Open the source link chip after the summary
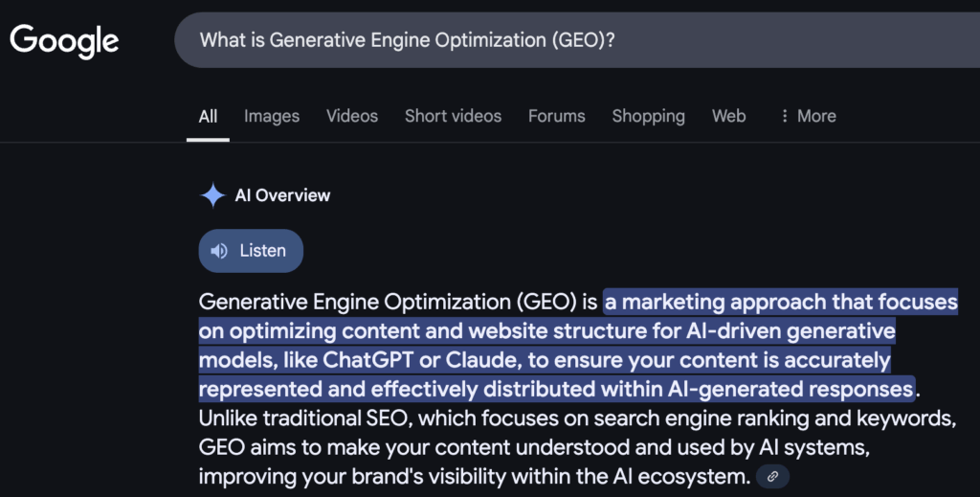Screen dimensions: 980x497 tap(772, 476)
